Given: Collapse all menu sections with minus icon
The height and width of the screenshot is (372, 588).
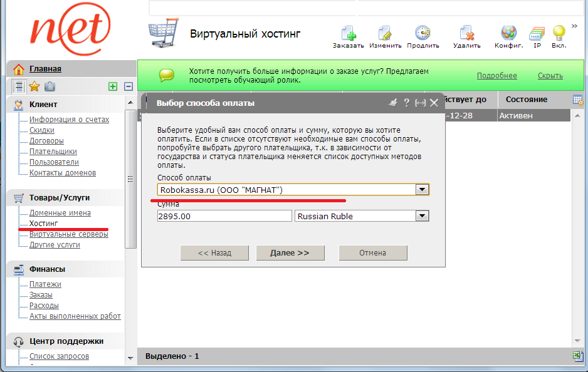Looking at the screenshot, I should click(129, 87).
